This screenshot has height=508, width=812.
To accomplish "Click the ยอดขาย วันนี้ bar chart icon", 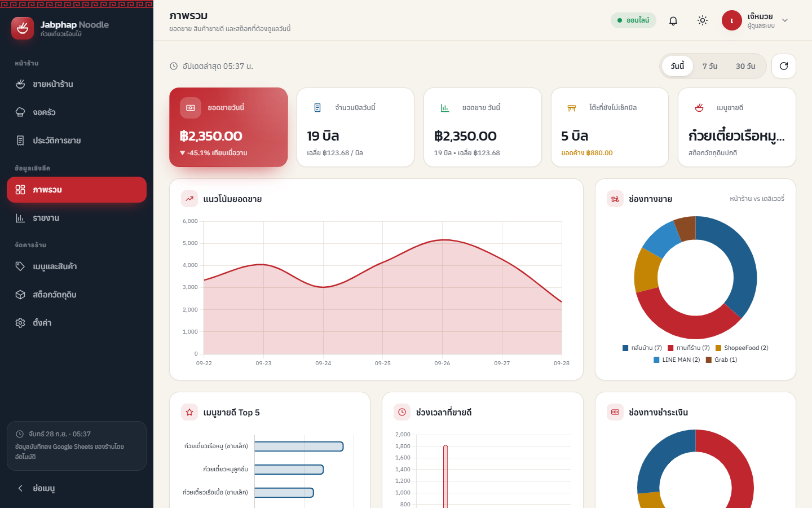I will point(445,108).
